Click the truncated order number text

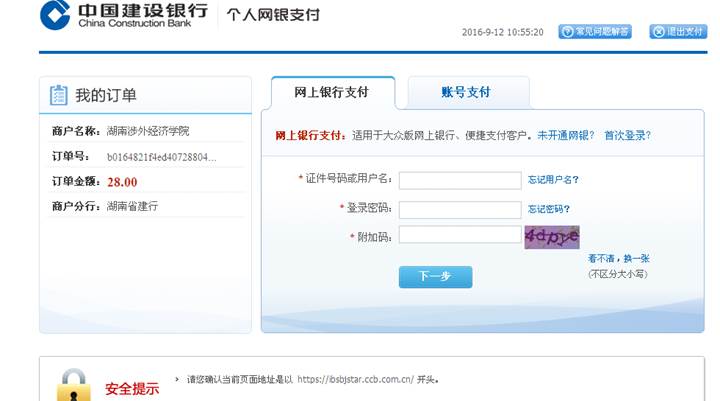tap(162, 157)
